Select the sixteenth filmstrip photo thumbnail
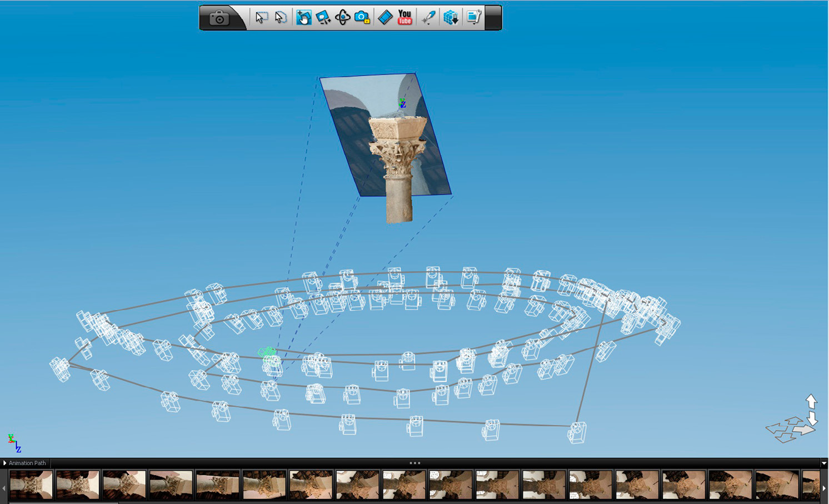Image resolution: width=829 pixels, height=504 pixels. pos(731,485)
